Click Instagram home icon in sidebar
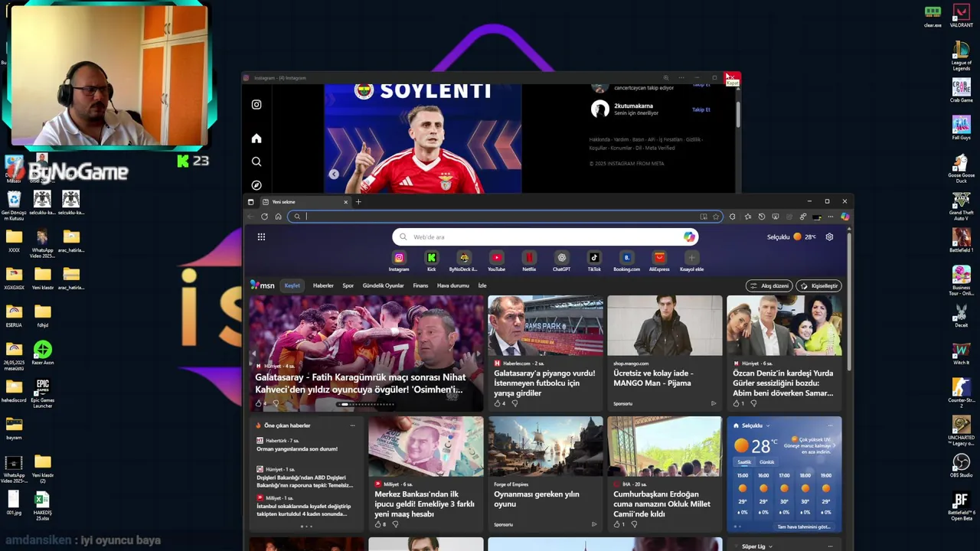This screenshot has width=980, height=551. (x=256, y=139)
